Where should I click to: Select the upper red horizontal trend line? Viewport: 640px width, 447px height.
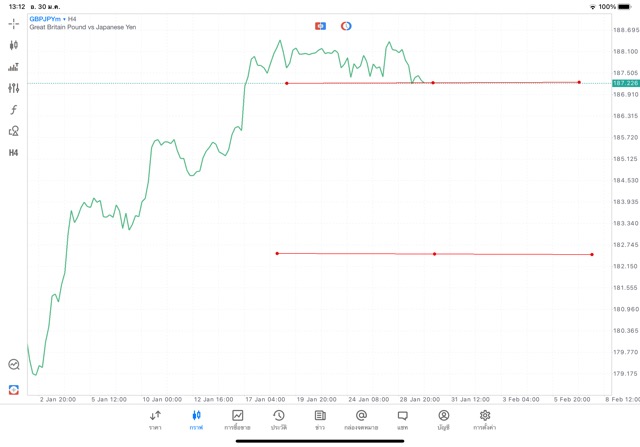pos(505,82)
